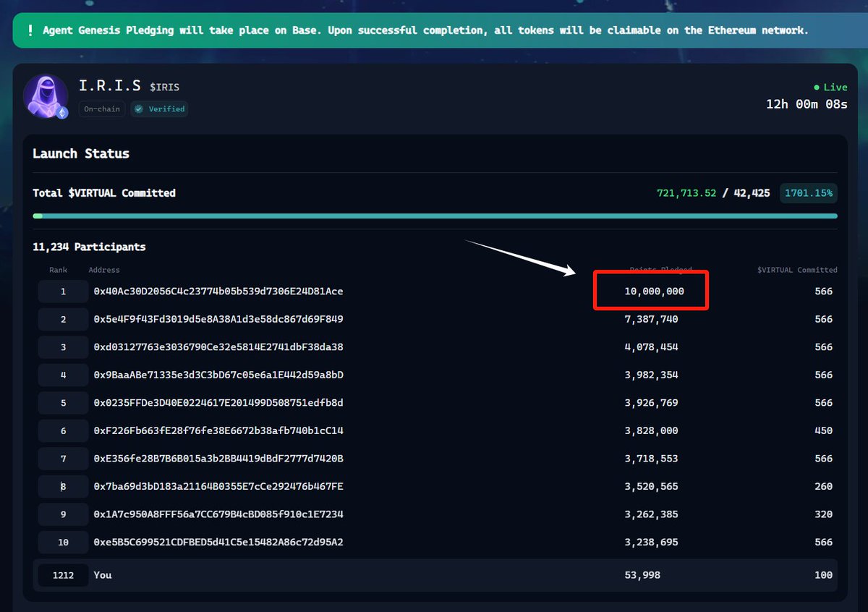Click the "You" row label

(x=103, y=575)
